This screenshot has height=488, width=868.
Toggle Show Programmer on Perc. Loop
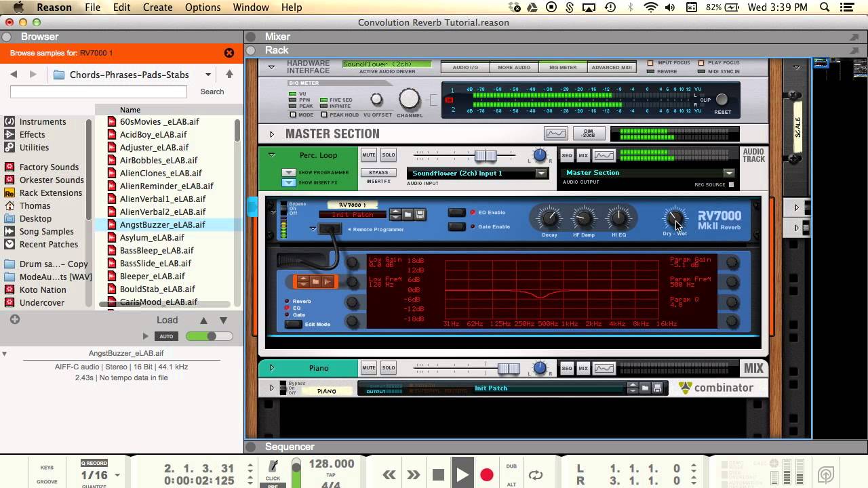pos(289,173)
